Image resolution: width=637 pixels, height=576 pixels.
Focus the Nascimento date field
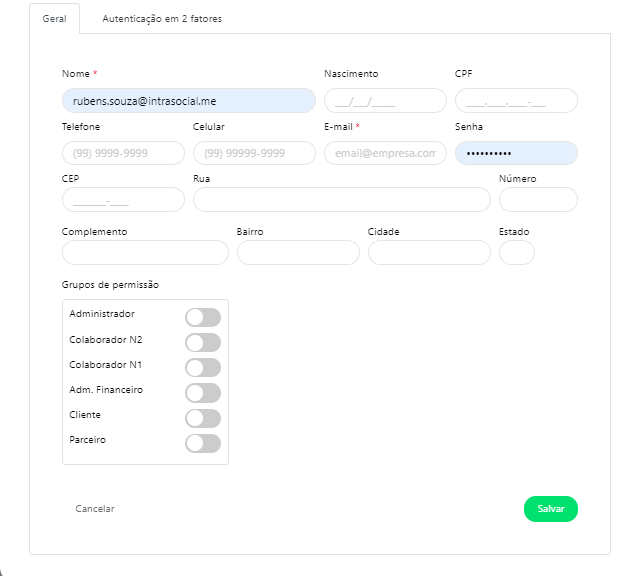coord(385,100)
